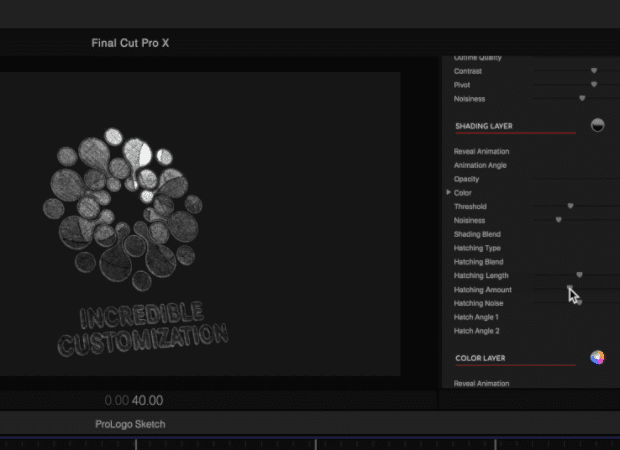
Task: Click the Hatching Amount slider handle
Action: tap(570, 287)
